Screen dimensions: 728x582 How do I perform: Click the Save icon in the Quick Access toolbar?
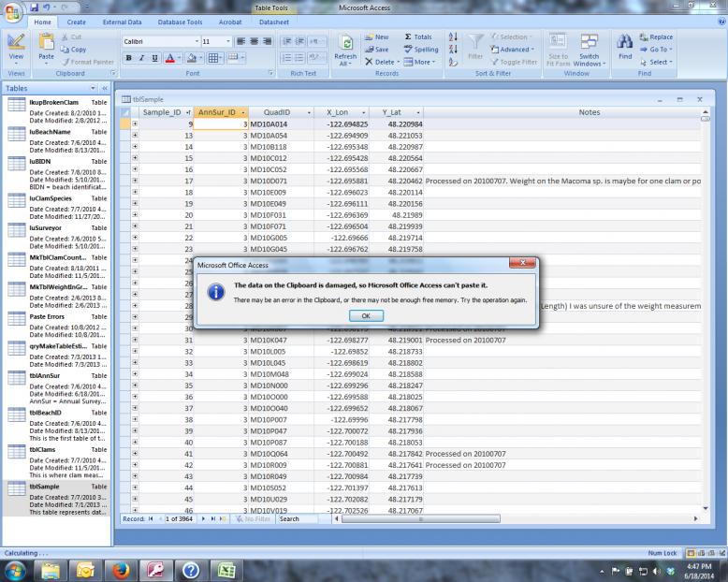coord(35,7)
